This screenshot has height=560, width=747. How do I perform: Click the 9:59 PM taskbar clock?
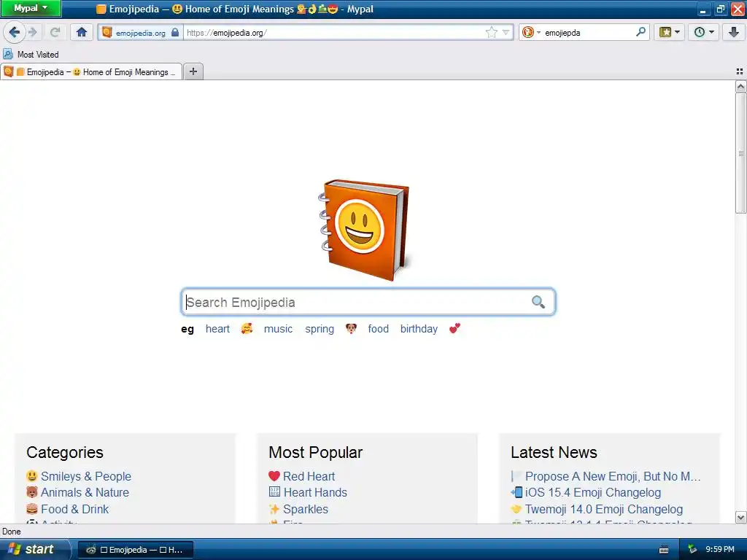coord(720,550)
